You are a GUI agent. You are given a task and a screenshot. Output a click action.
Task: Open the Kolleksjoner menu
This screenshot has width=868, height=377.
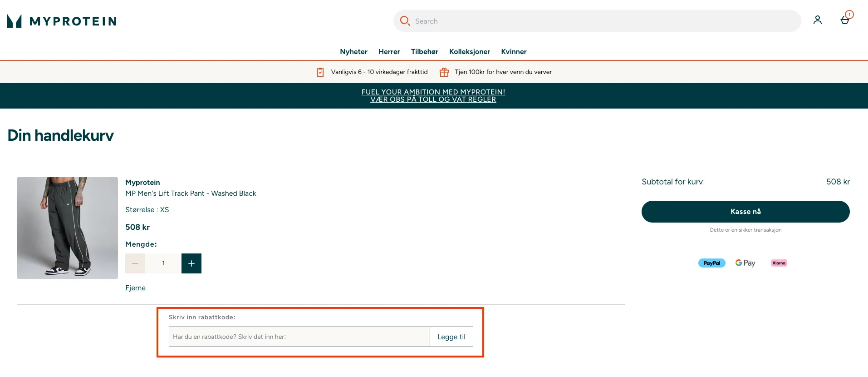(x=470, y=52)
